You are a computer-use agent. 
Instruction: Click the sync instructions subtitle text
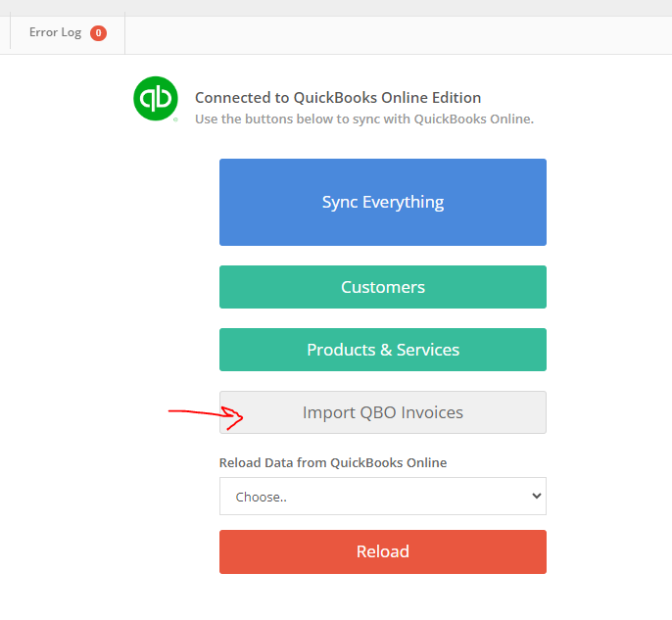(364, 119)
